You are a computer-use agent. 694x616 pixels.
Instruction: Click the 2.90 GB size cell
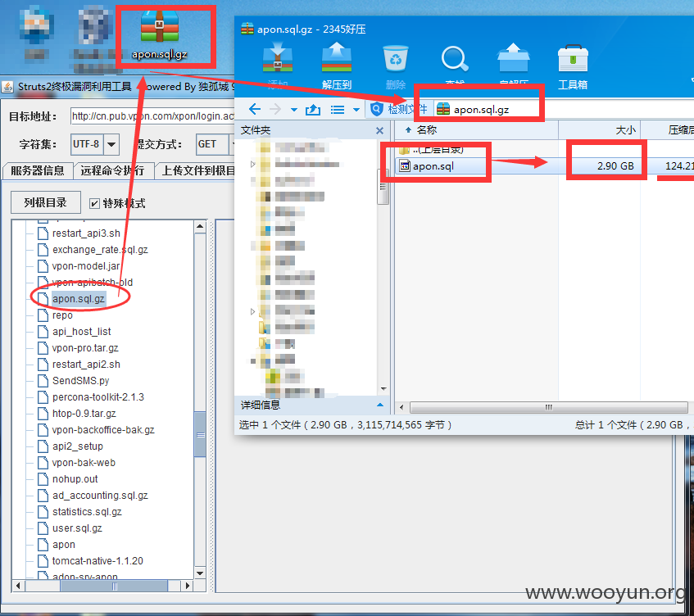pyautogui.click(x=615, y=166)
